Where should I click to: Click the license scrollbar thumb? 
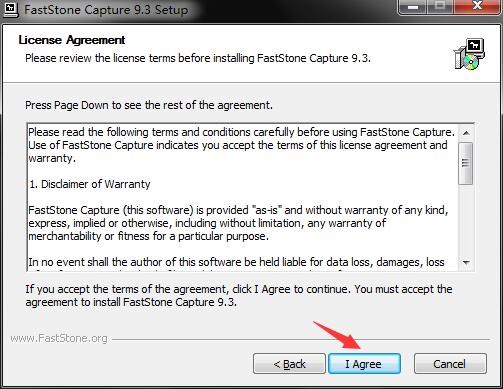[466, 163]
